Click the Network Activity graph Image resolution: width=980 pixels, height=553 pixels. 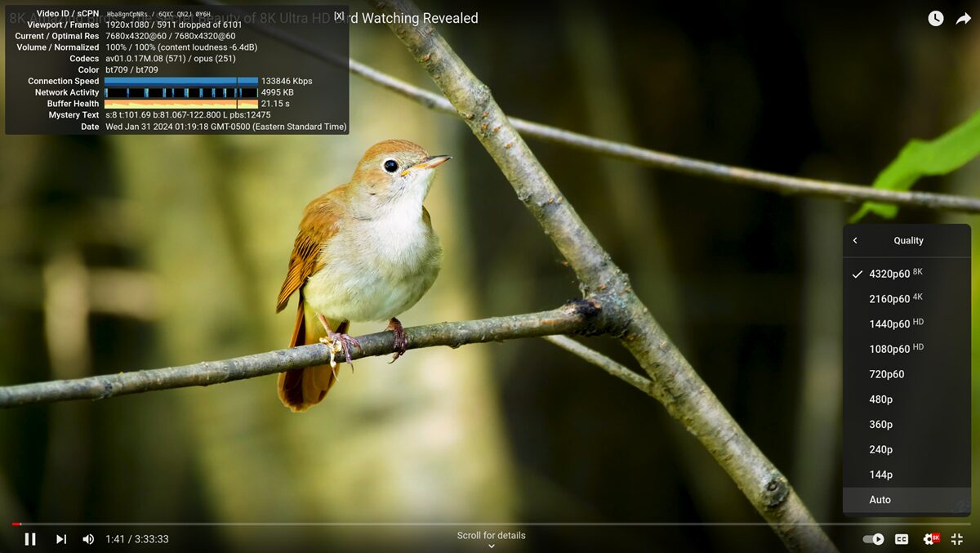click(181, 92)
